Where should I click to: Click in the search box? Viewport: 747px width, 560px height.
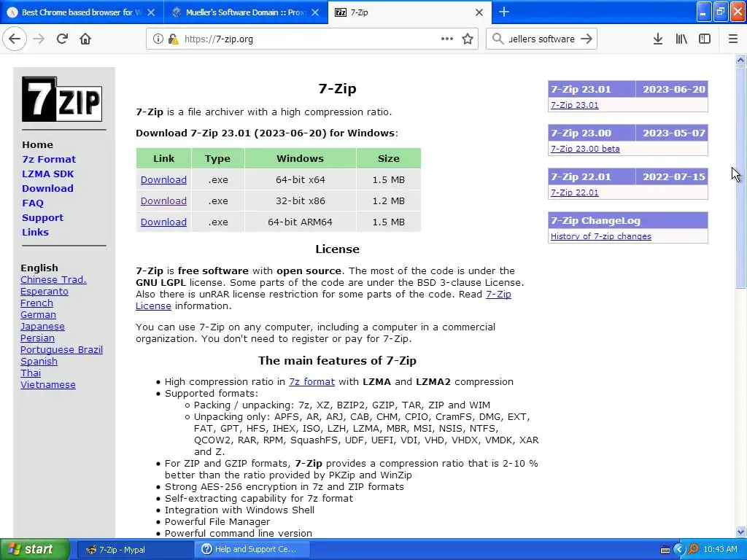(x=541, y=39)
